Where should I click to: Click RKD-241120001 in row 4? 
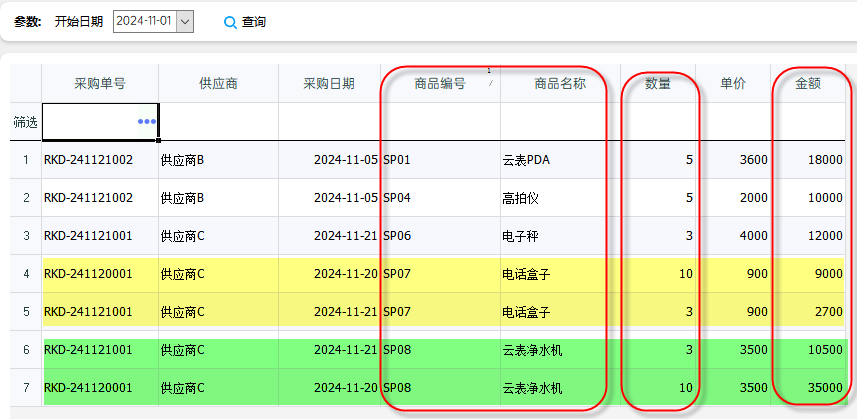(89, 274)
